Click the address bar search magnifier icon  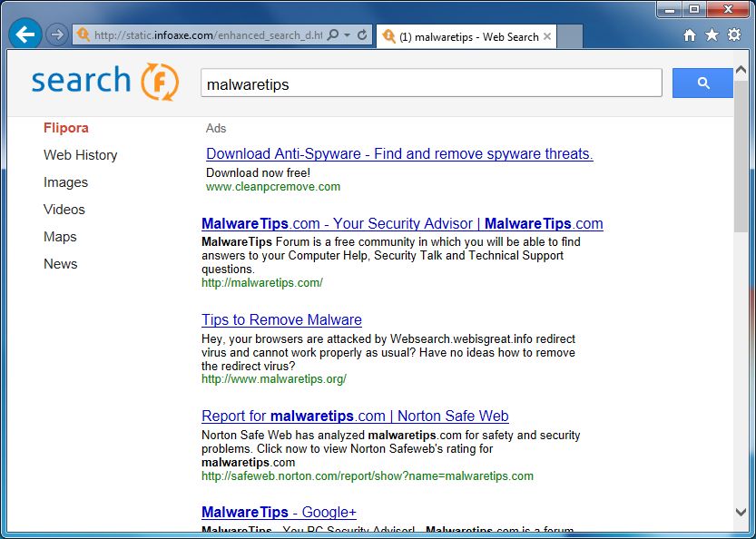tap(332, 35)
